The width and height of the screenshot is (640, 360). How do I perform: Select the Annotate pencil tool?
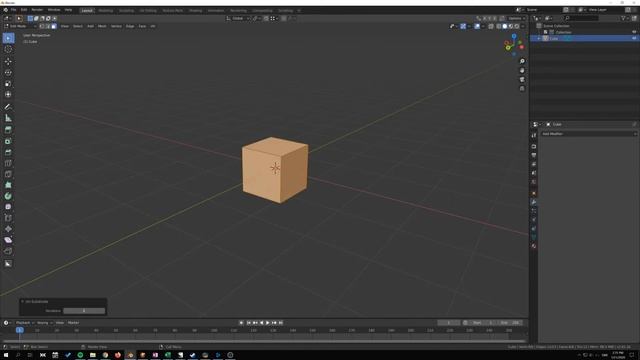(x=8, y=107)
